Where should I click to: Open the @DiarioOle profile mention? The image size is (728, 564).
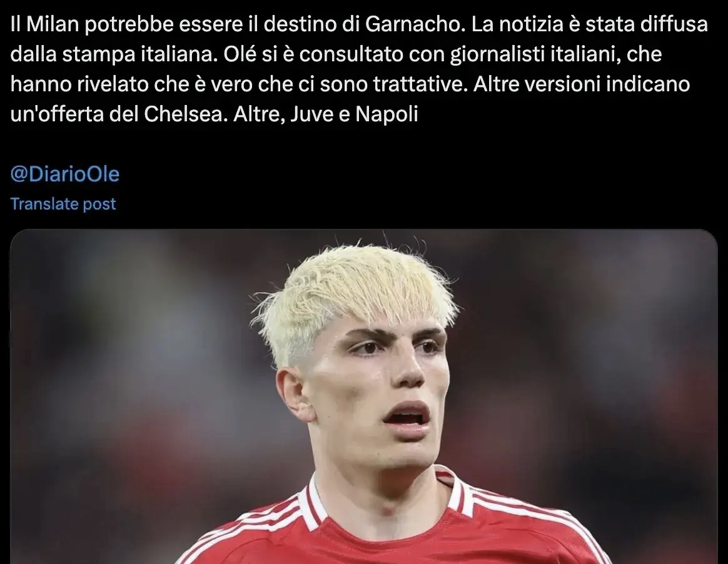(65, 174)
